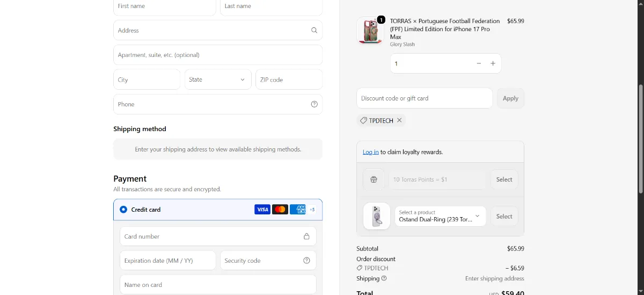The width and height of the screenshot is (644, 295).
Task: Click the Shipping method heading
Action: pos(140,129)
